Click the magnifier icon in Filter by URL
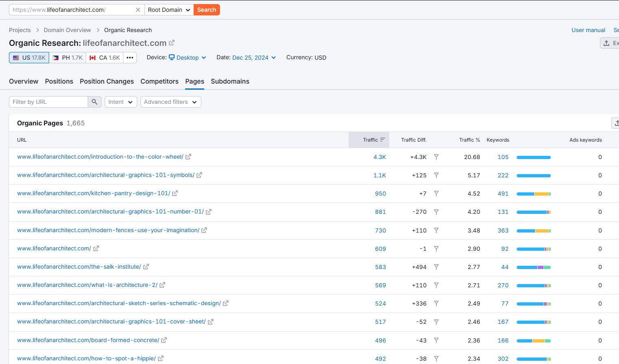Image resolution: width=619 pixels, height=364 pixels. pyautogui.click(x=94, y=102)
